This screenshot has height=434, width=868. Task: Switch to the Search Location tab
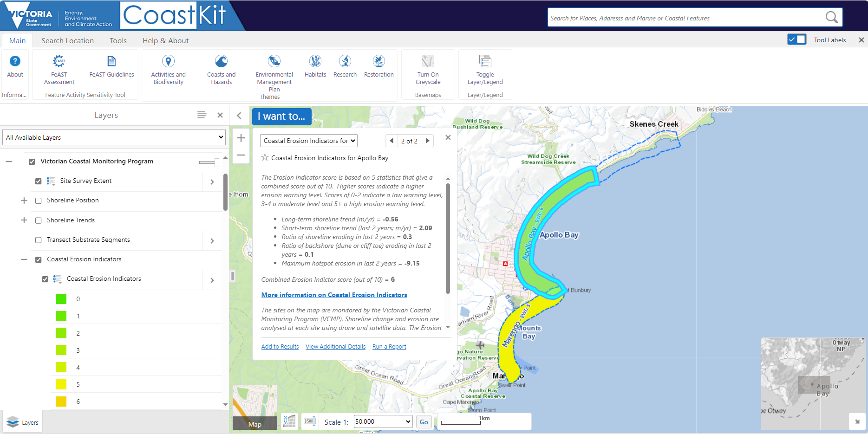[67, 40]
